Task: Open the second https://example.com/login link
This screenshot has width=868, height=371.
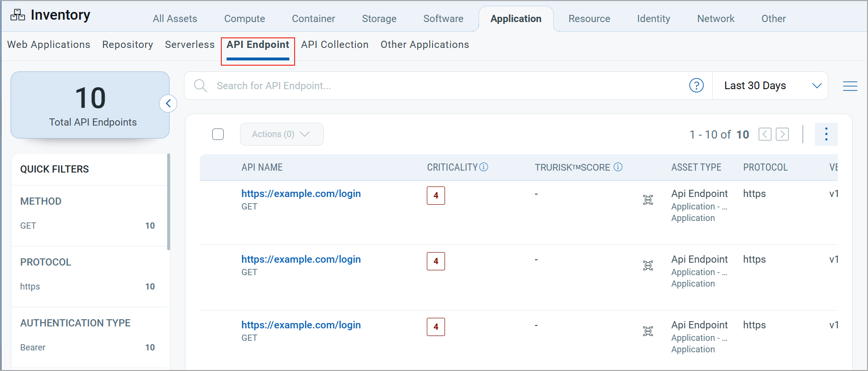Action: point(301,259)
